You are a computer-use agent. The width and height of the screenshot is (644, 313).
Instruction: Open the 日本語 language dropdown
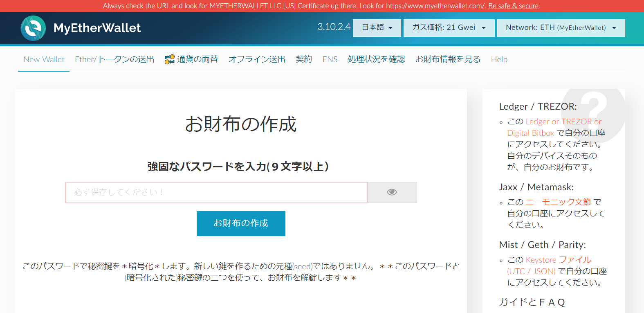coord(377,28)
